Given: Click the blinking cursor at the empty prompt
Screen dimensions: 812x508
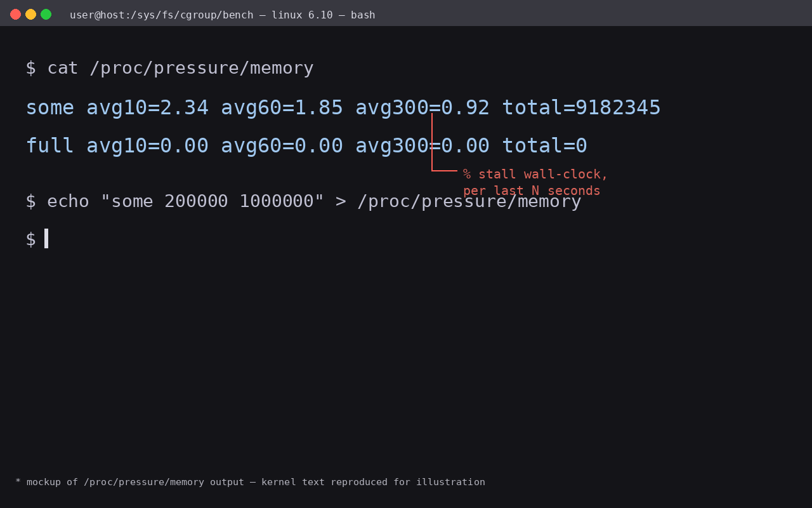Looking at the screenshot, I should [x=46, y=239].
